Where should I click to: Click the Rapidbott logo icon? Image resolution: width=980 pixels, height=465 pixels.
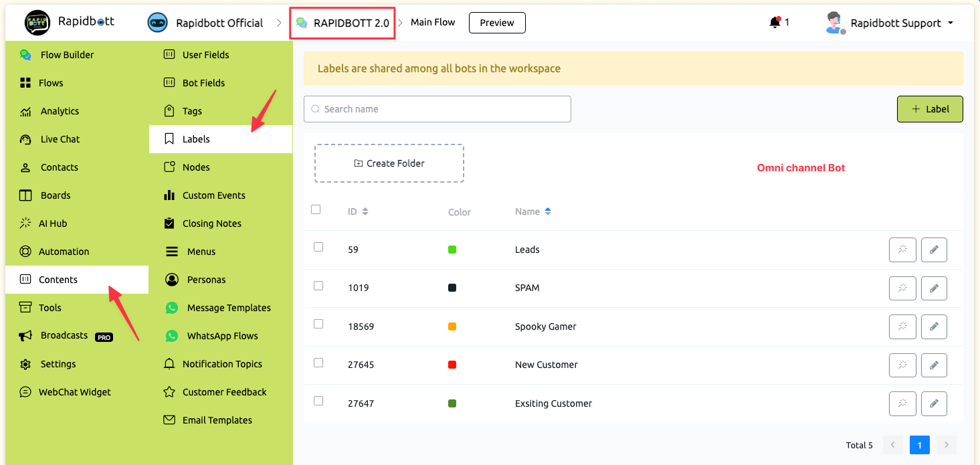[x=37, y=23]
